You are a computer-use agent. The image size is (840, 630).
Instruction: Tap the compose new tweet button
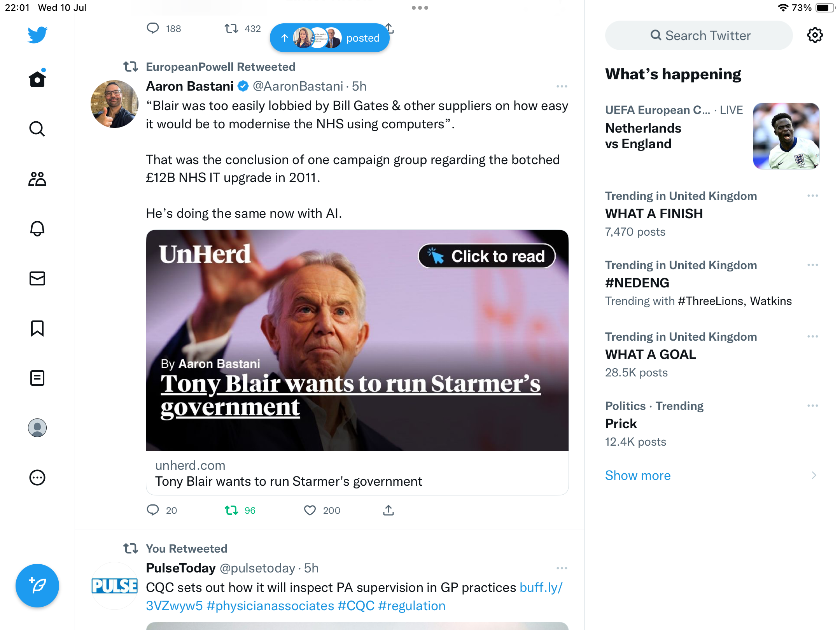(x=37, y=586)
